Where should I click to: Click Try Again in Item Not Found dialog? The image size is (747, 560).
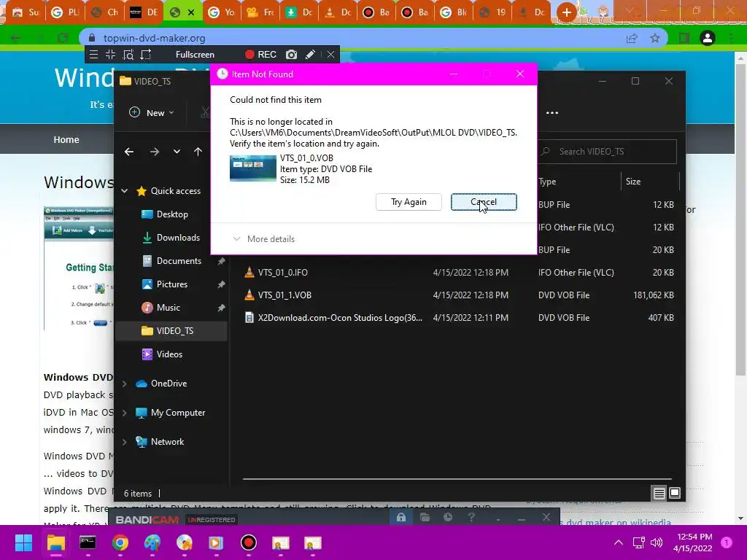click(x=409, y=202)
